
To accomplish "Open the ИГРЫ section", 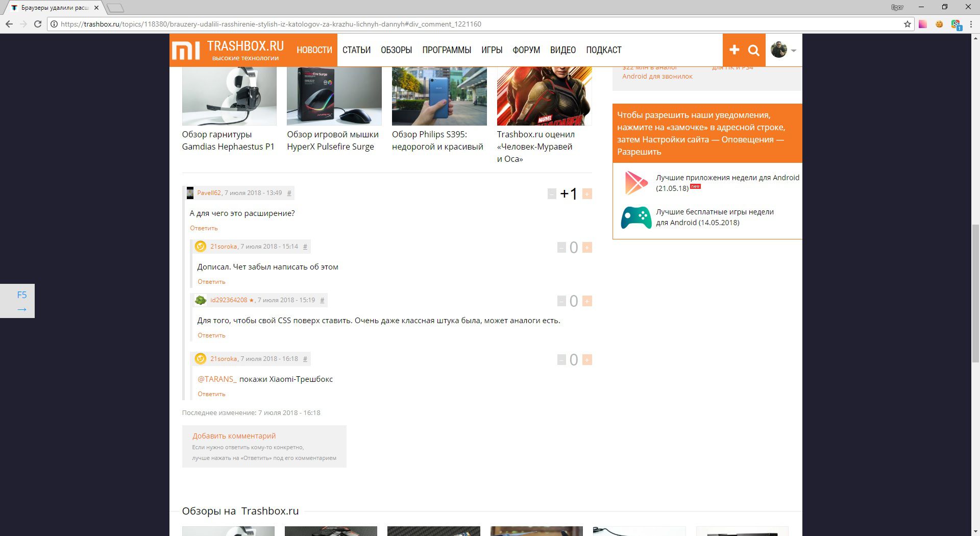I will 492,50.
